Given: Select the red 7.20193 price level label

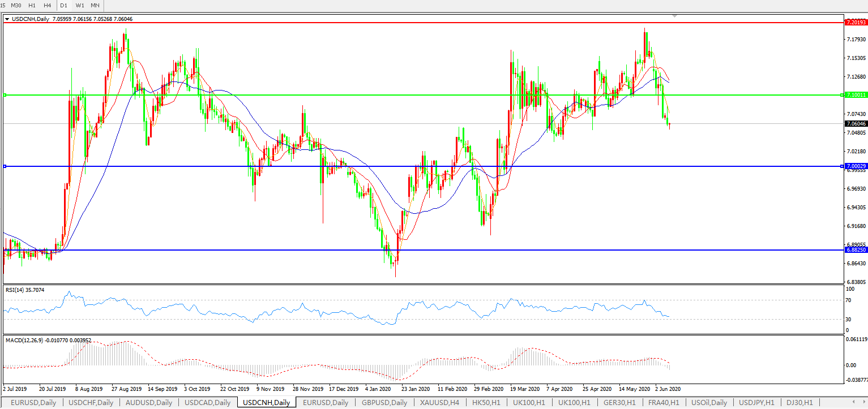Looking at the screenshot, I should coord(855,23).
